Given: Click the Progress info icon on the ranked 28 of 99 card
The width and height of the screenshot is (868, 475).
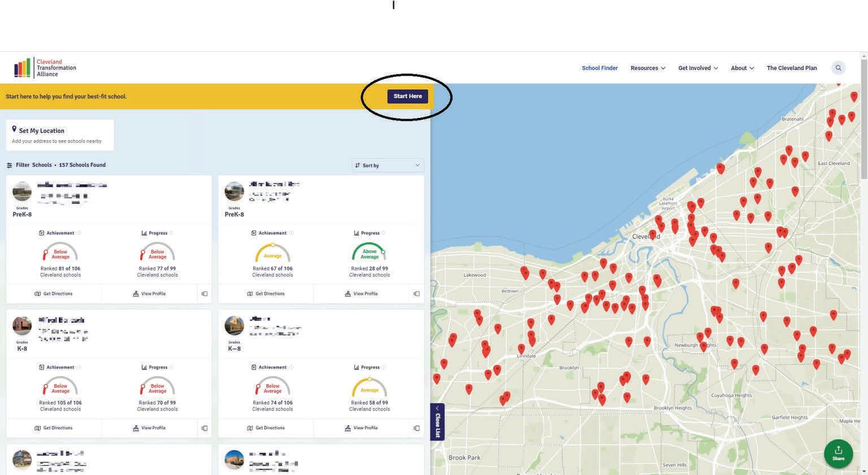Looking at the screenshot, I should pos(383,233).
